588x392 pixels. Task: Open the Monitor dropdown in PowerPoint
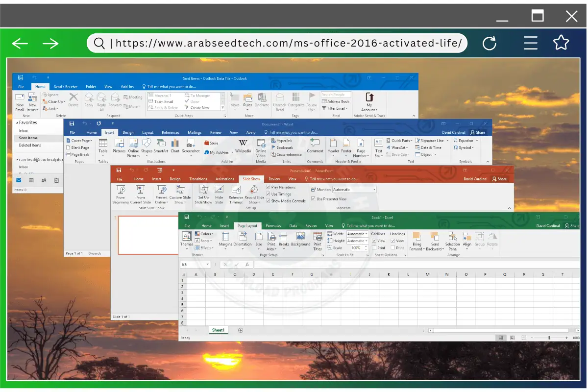click(374, 190)
